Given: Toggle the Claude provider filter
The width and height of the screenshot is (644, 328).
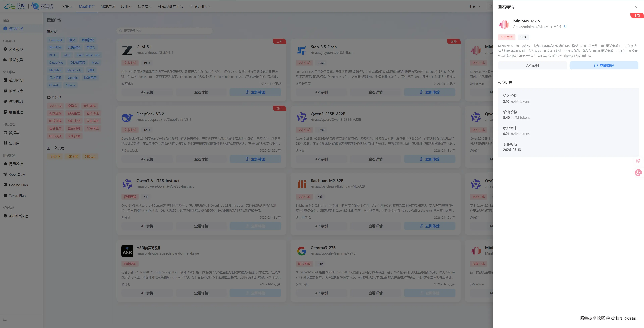Looking at the screenshot, I should 70,85.
